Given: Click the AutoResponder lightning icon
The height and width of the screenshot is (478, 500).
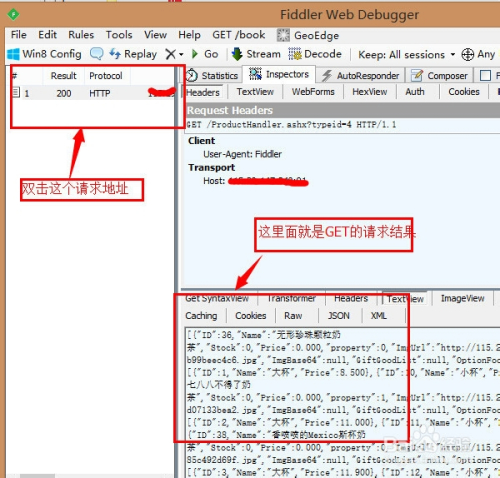Looking at the screenshot, I should click(327, 76).
